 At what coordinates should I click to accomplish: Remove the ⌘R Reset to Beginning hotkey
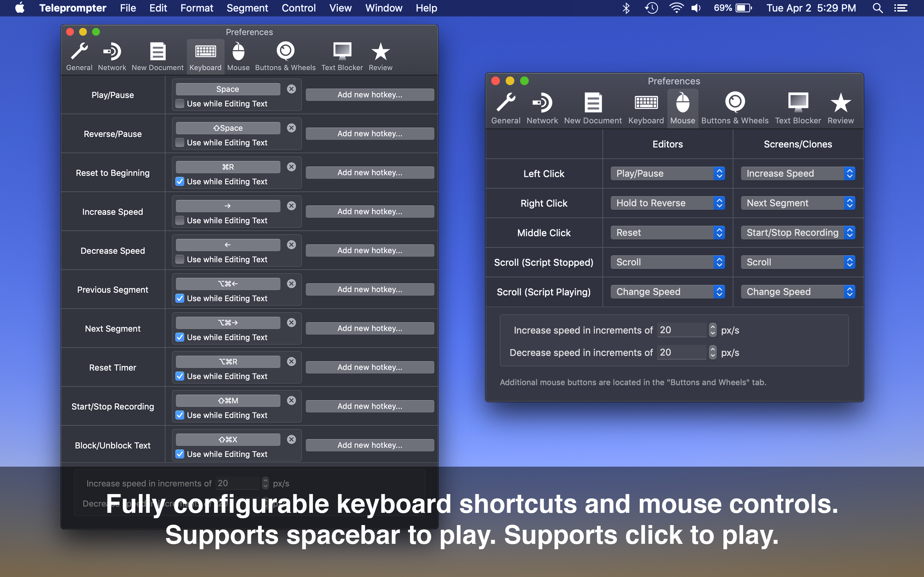(291, 167)
